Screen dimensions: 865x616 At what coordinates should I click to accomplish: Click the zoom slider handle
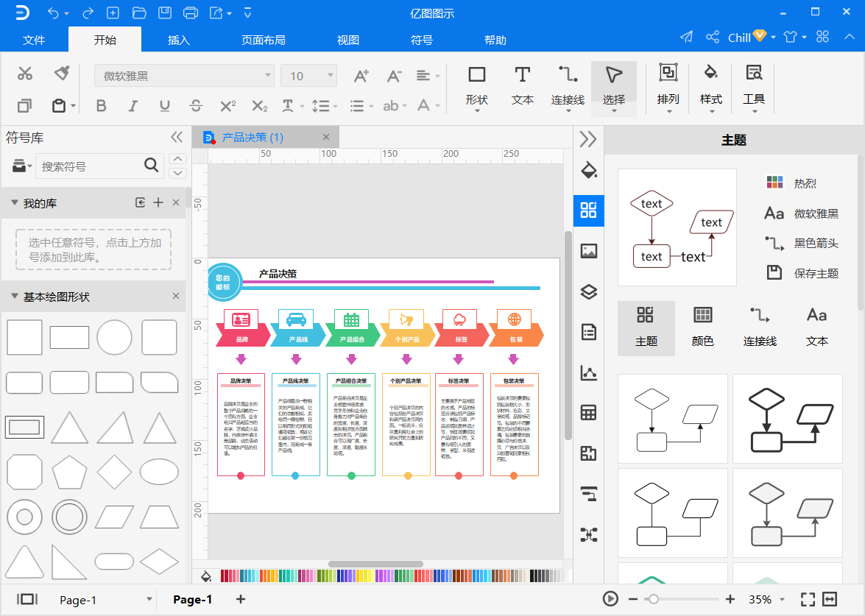click(x=653, y=599)
